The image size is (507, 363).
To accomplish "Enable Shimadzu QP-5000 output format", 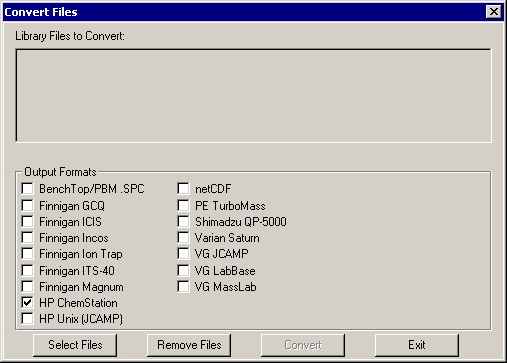I will coord(183,221).
